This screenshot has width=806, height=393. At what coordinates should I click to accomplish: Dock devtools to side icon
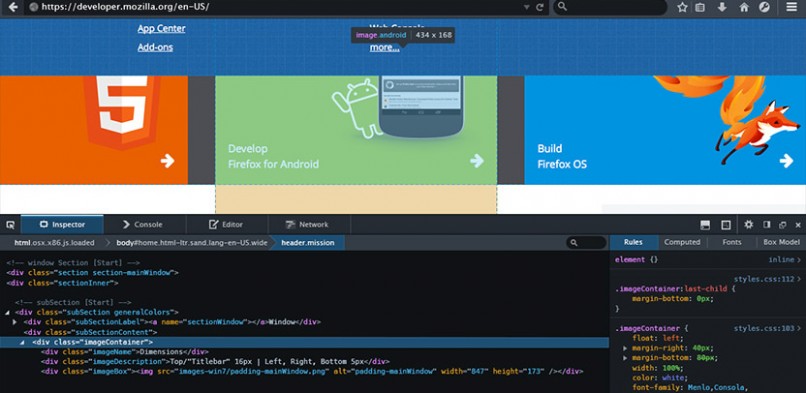pyautogui.click(x=766, y=224)
